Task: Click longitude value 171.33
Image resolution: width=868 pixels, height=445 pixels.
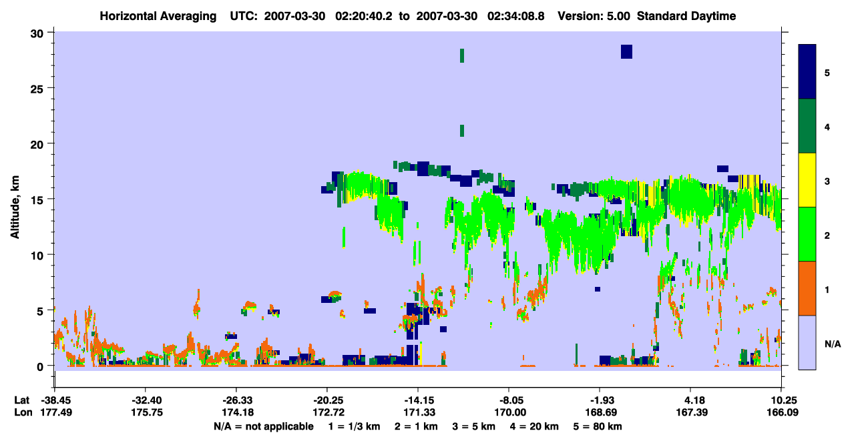Action: 418,413
